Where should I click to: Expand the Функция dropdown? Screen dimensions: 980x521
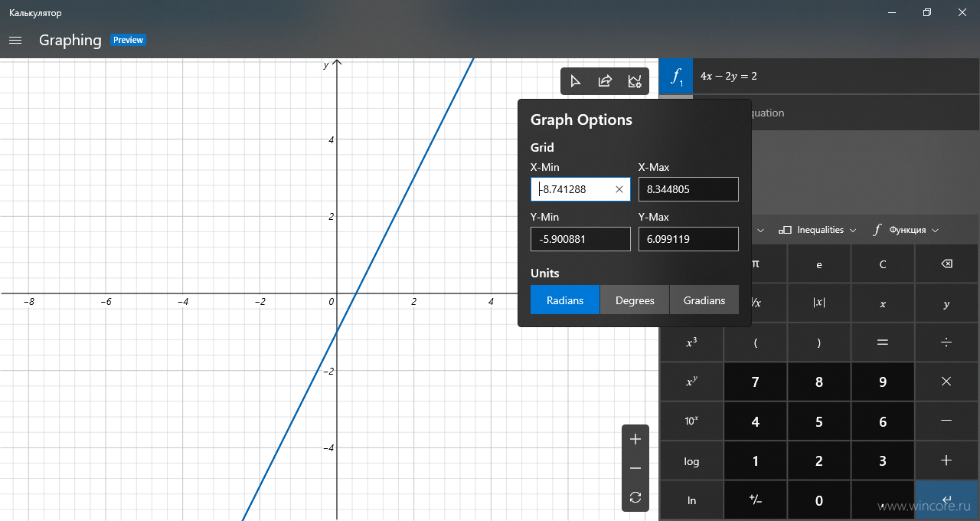[905, 230]
